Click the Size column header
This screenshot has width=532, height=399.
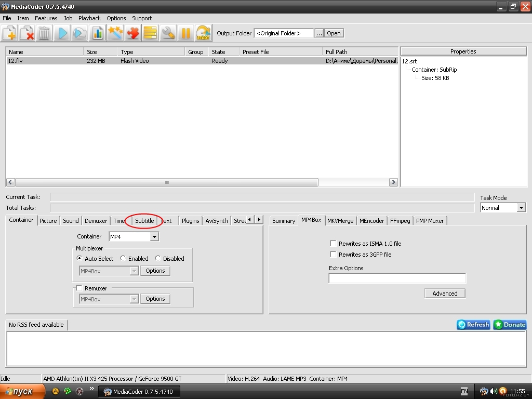101,51
